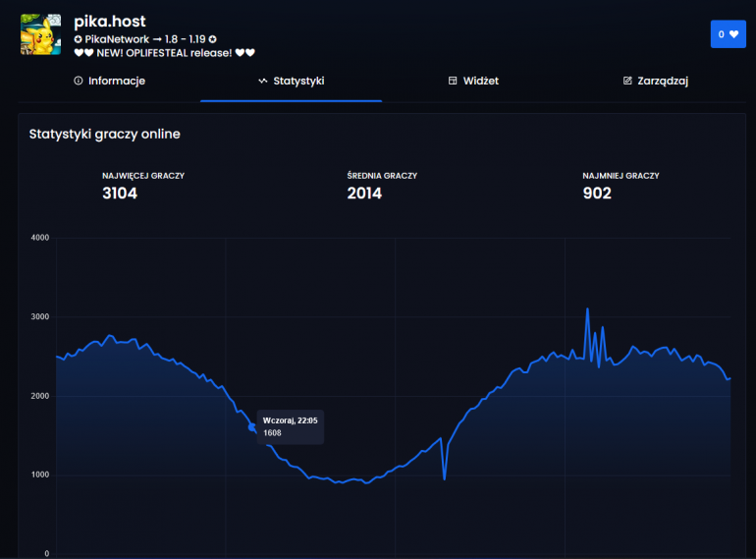The height and width of the screenshot is (559, 756).
Task: Click the 2000 y-axis label
Action: 40,396
